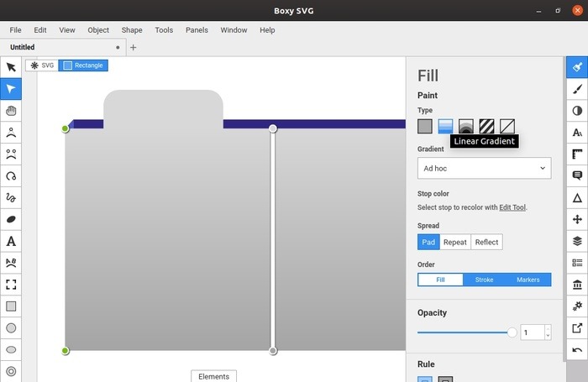Open the Window menu

(234, 30)
